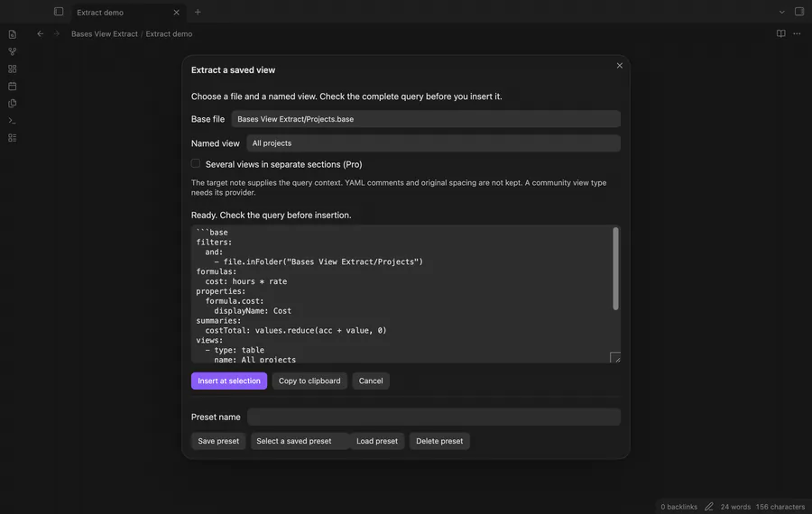Click the query preview scrollbar

615,269
